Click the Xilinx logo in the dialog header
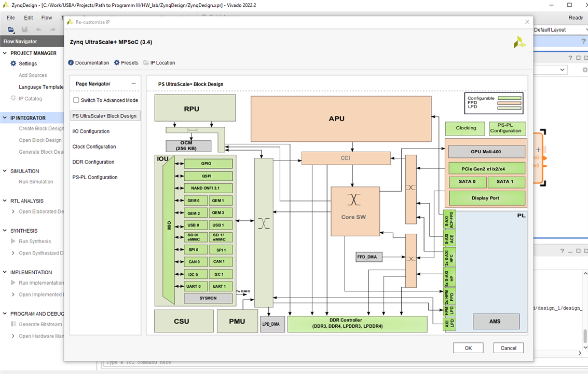588x374 pixels. [519, 43]
